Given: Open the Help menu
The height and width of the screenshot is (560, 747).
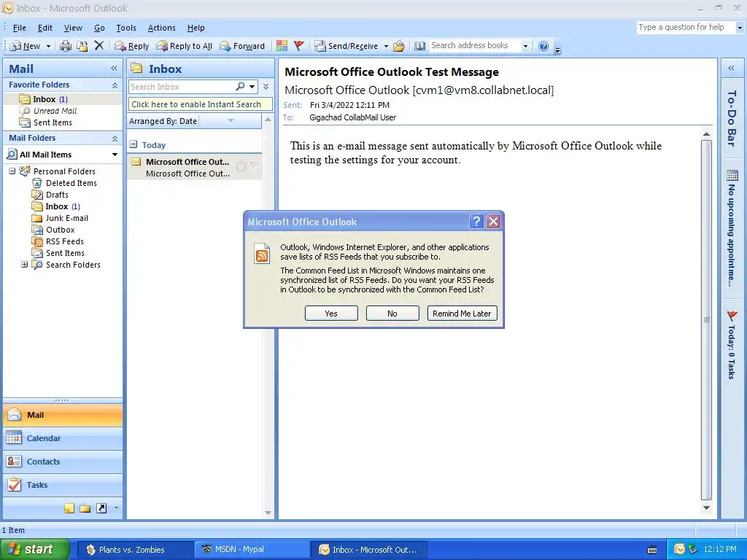Looking at the screenshot, I should (196, 28).
